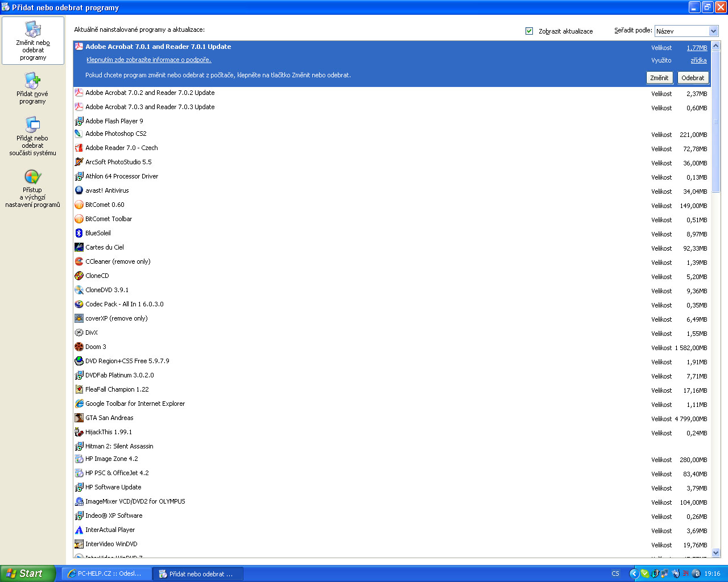The image size is (728, 582).
Task: Select DVDFab Platinum 3.0.2.0 entry
Action: tap(392, 376)
